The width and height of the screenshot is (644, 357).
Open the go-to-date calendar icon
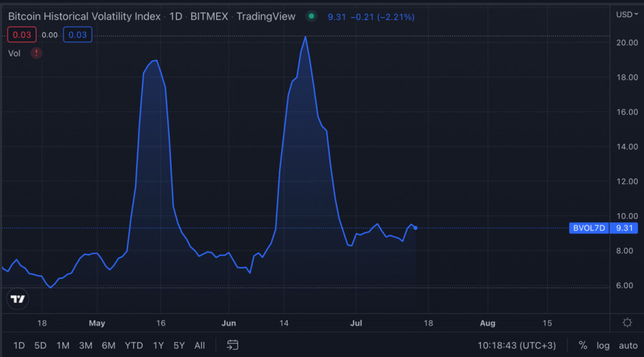click(233, 345)
